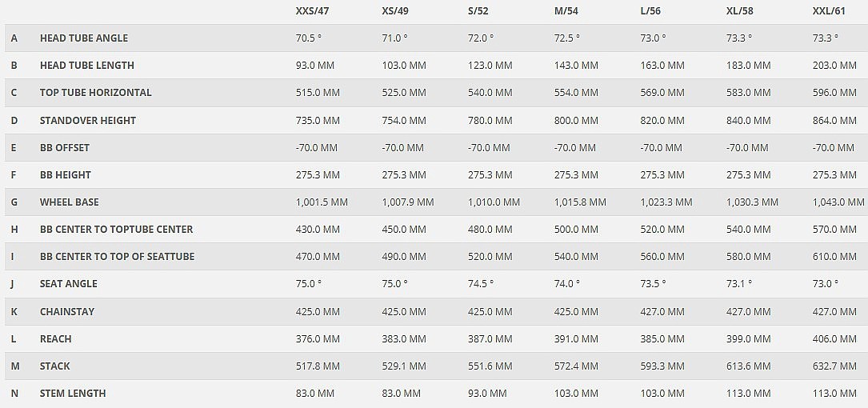Select the 74.0° seat angle value

pos(567,284)
